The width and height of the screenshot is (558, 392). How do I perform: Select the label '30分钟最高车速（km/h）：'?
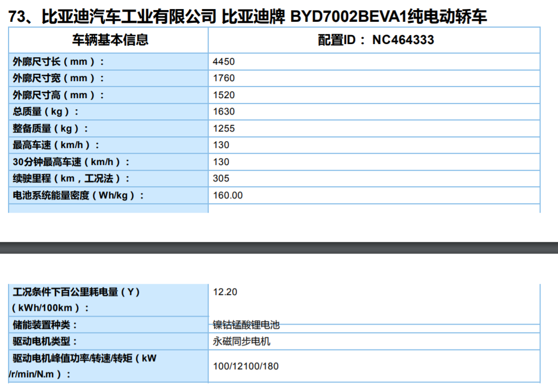[72, 162]
